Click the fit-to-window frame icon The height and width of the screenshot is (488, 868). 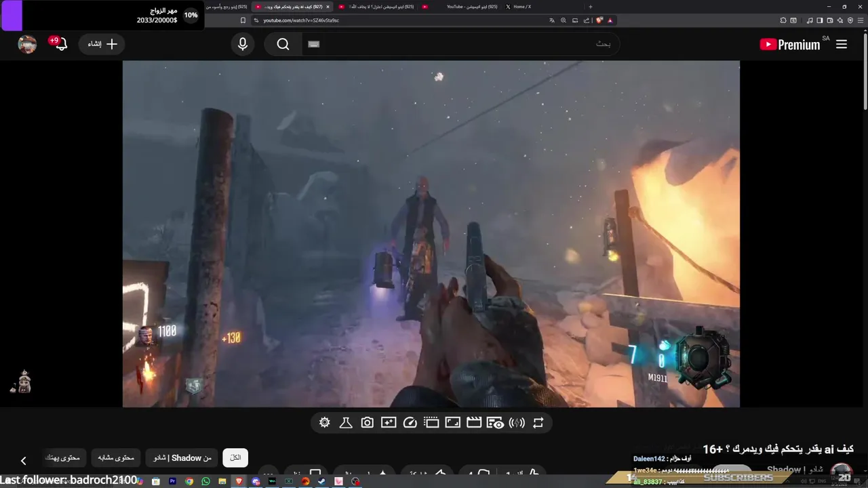[x=452, y=423]
